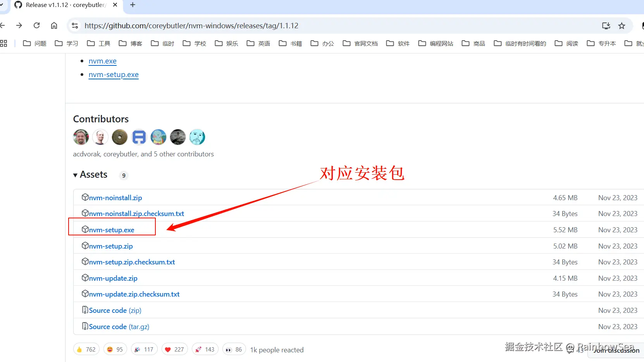Download nvm-setup.zip.checksum.txt
Image resolution: width=644 pixels, height=362 pixels.
coord(132,262)
